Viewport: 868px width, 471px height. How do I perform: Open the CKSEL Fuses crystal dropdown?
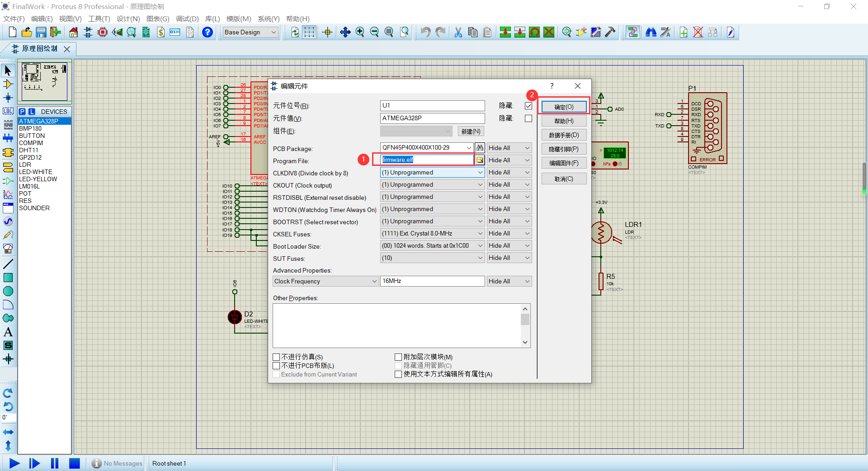[x=433, y=233]
